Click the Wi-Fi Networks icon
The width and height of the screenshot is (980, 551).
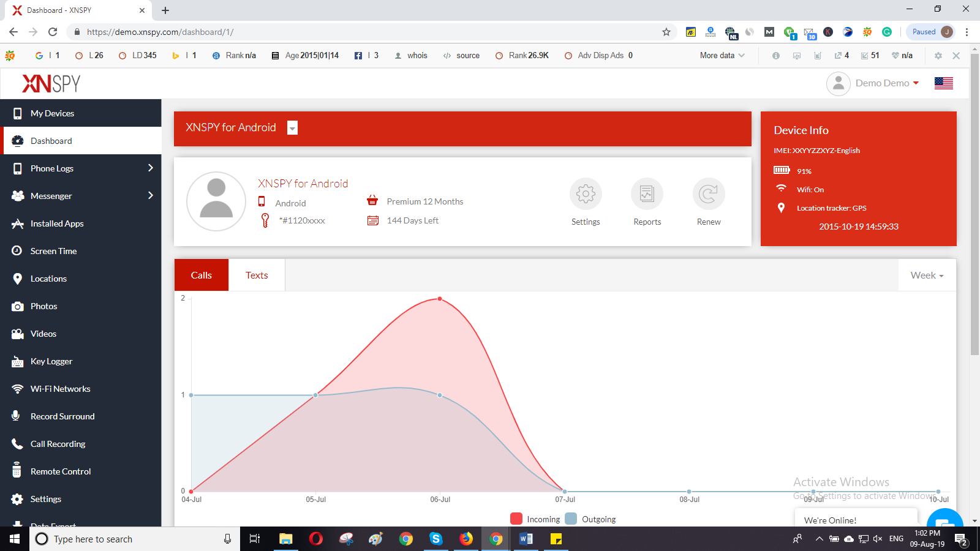[x=17, y=389]
